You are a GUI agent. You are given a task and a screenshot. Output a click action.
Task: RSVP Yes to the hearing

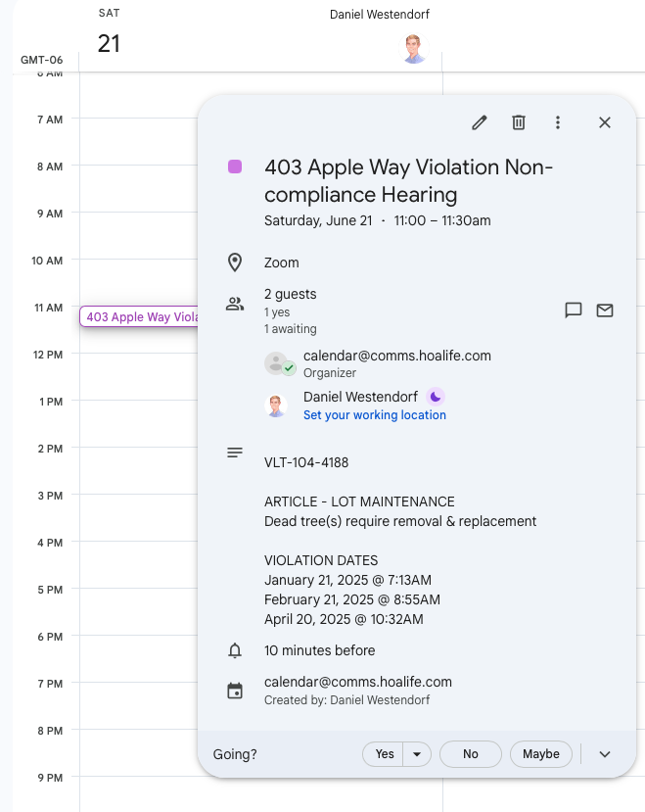click(384, 754)
